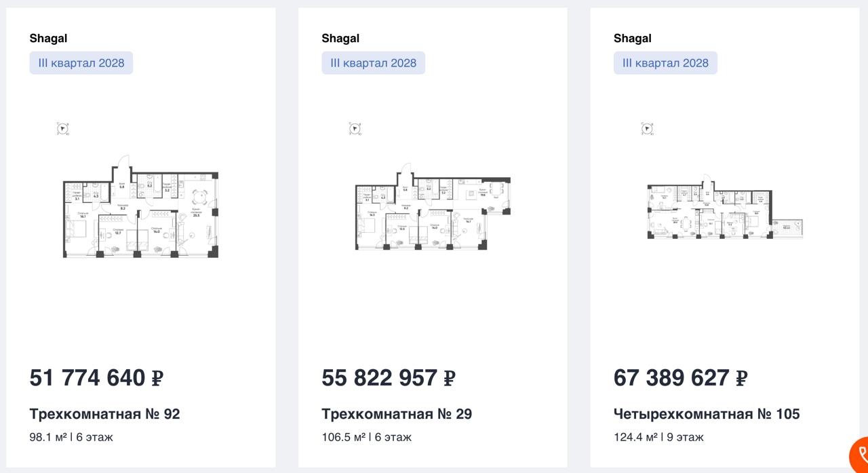The height and width of the screenshot is (473, 868).
Task: Open the Трехкомнатная № 92 listing title
Action: [x=105, y=414]
